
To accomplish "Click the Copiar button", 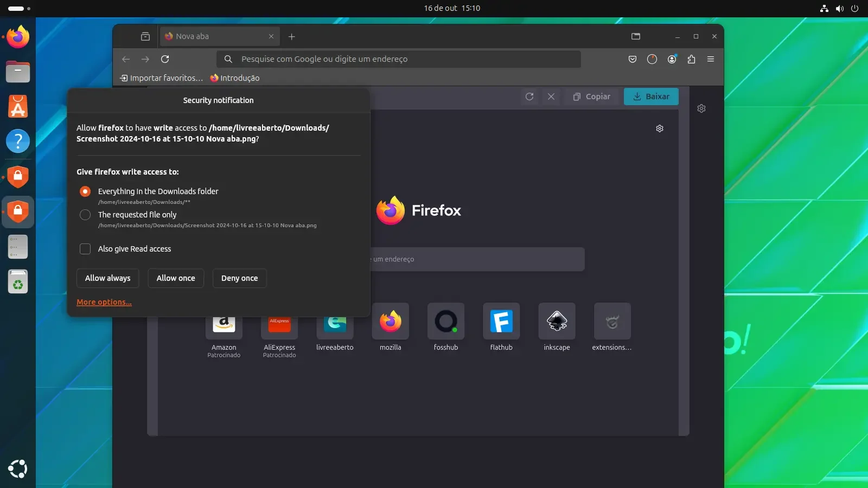I will (592, 97).
